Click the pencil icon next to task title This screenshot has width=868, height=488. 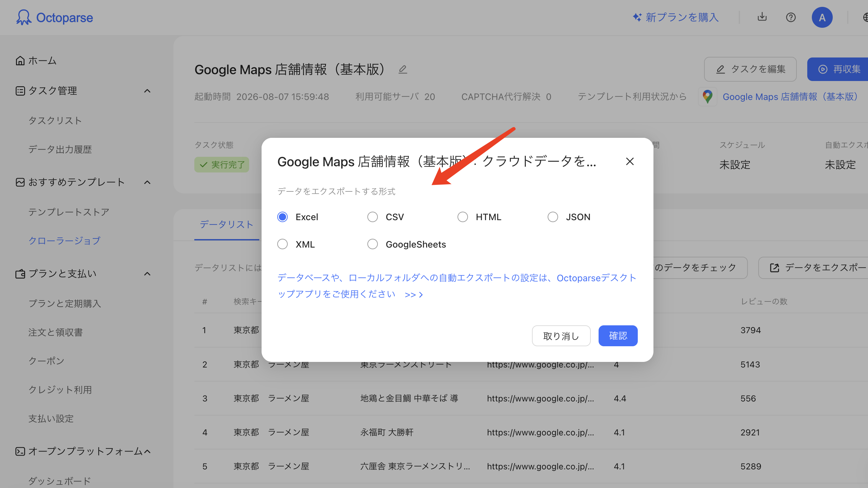403,70
